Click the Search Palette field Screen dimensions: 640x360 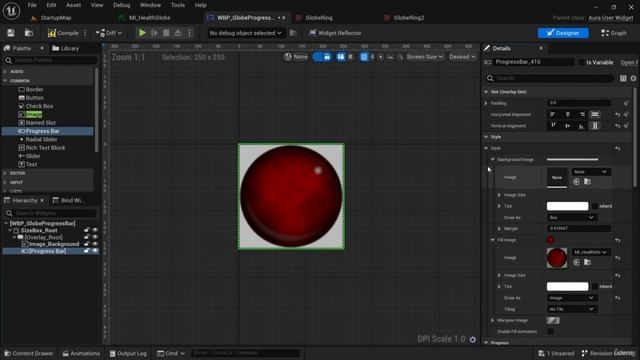(x=51, y=60)
